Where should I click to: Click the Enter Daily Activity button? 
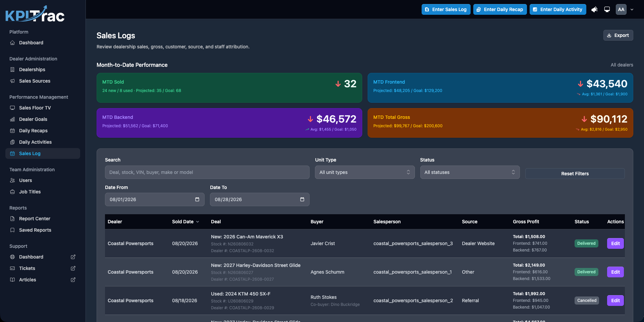tap(558, 9)
